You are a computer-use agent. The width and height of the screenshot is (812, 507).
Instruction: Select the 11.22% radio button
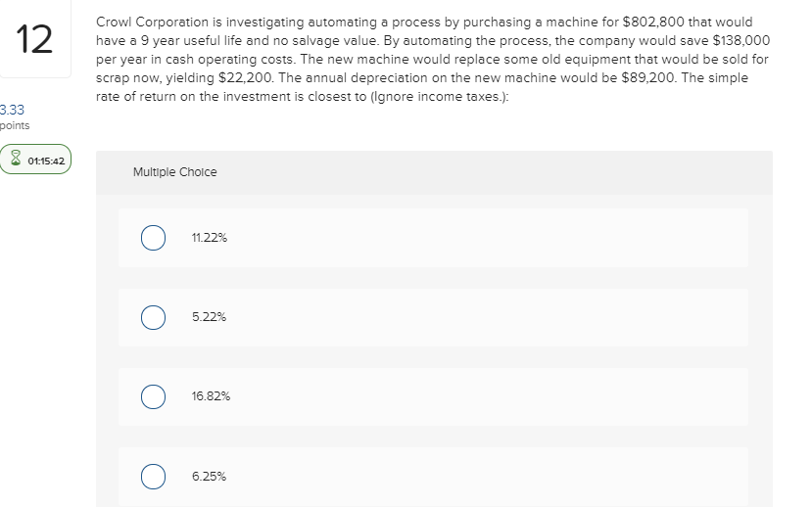[x=152, y=238]
